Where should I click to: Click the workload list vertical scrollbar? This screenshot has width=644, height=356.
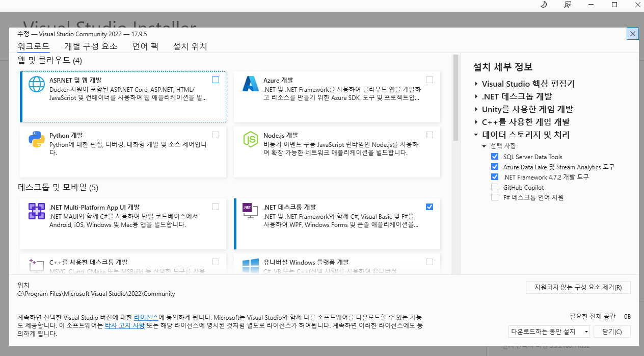point(456,98)
